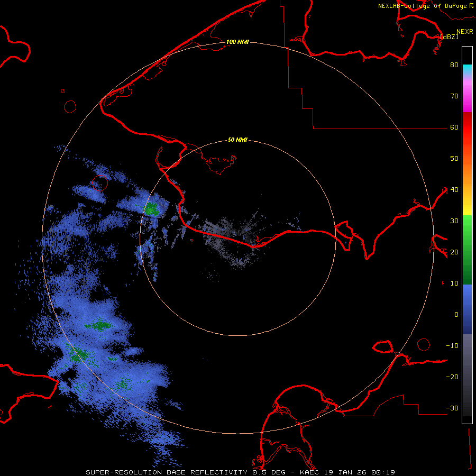Click the green segment of the color bar
The image size is (476, 476).
coord(467,250)
